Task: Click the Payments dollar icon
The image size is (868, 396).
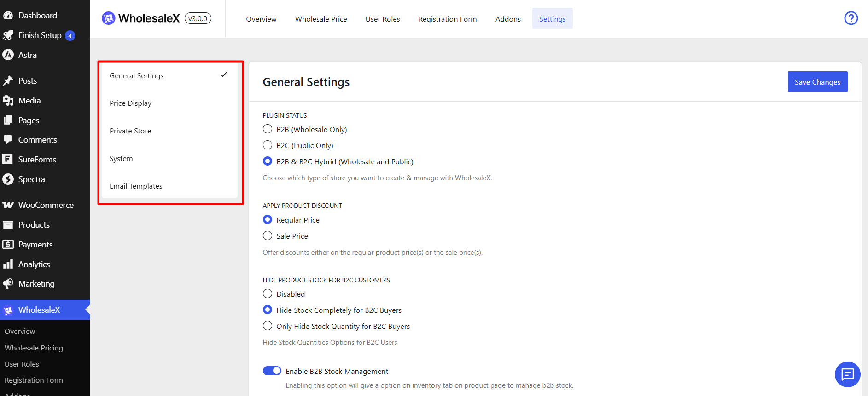Action: (8, 244)
